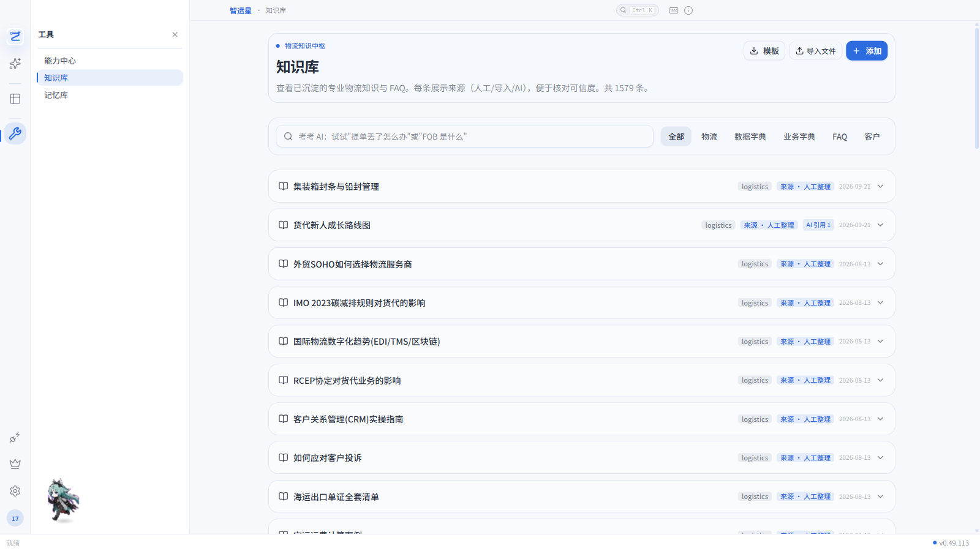
Task: Expand the 客户关系管理(CRM)实操指南 chevron
Action: click(x=880, y=419)
